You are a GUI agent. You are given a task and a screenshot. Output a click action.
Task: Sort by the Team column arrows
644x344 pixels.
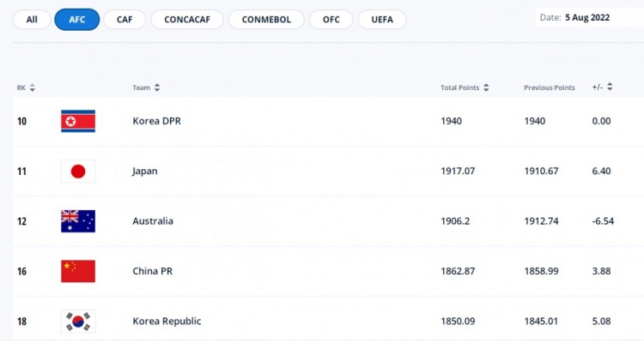pyautogui.click(x=157, y=88)
